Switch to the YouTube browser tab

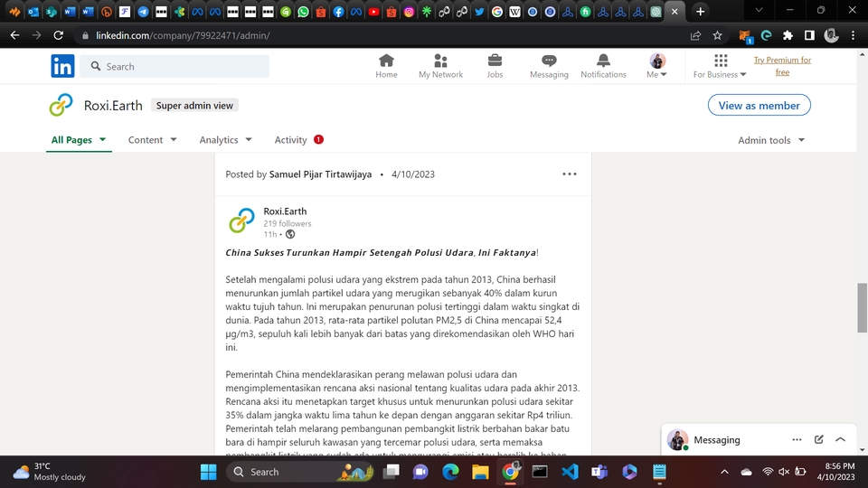pyautogui.click(x=373, y=11)
